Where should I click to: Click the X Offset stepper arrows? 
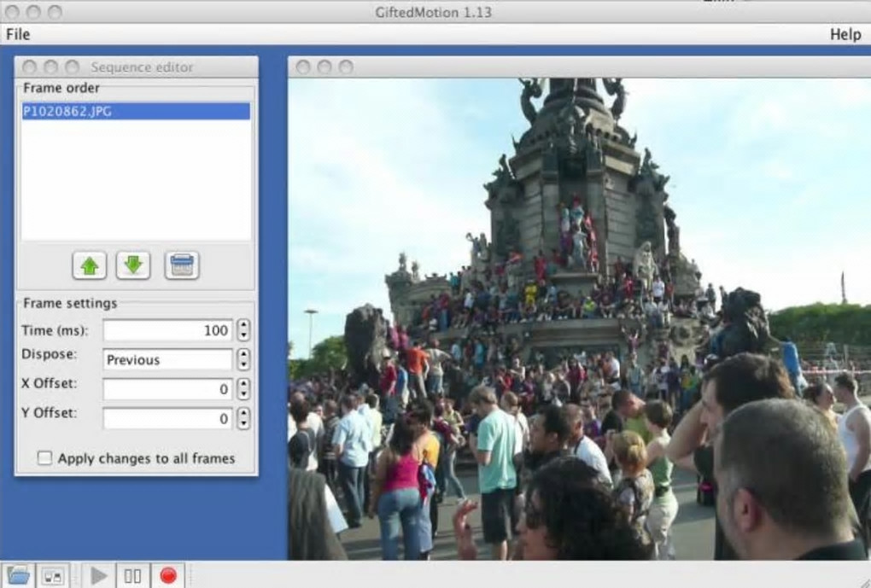pyautogui.click(x=243, y=389)
